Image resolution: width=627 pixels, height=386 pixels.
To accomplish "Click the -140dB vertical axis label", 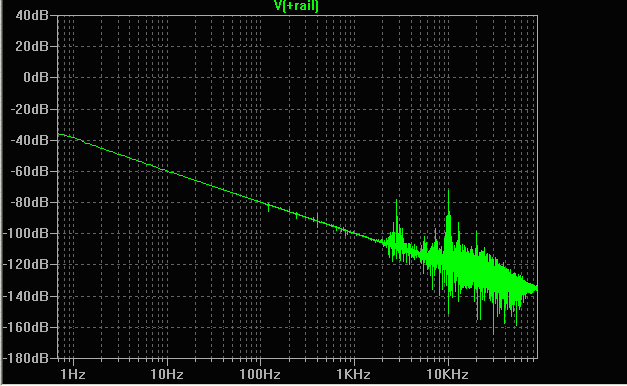I will click(26, 296).
